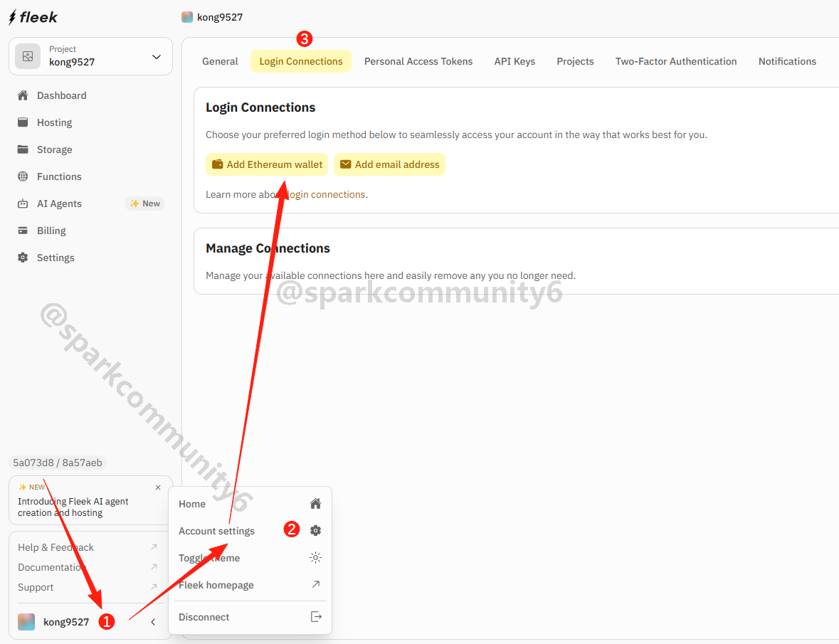
Task: Open Documentation link
Action: point(52,568)
